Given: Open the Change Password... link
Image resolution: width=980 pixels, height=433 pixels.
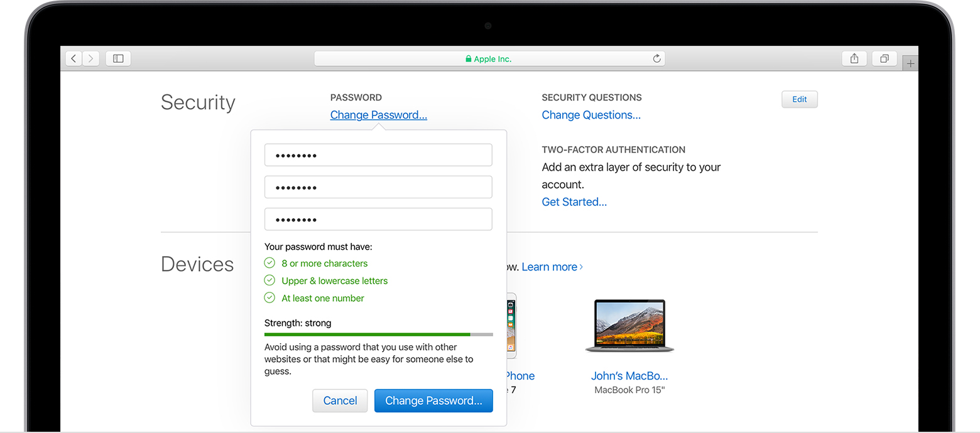Looking at the screenshot, I should pyautogui.click(x=378, y=115).
